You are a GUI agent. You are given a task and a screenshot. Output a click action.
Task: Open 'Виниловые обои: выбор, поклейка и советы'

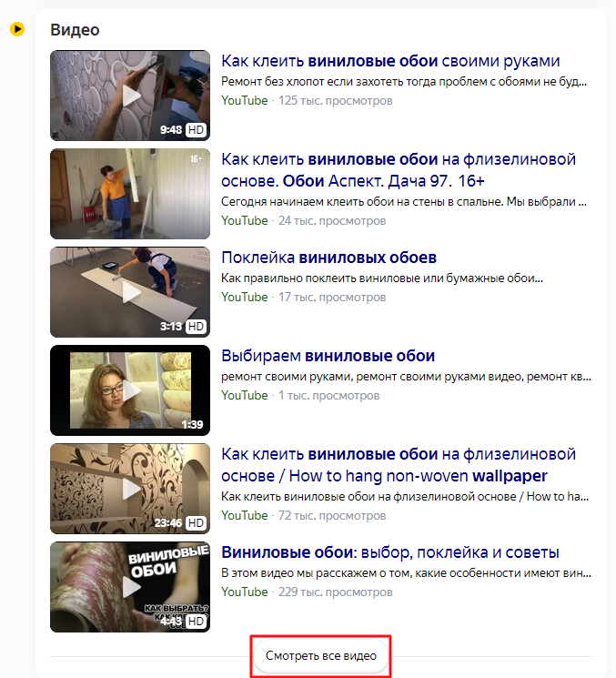click(390, 552)
